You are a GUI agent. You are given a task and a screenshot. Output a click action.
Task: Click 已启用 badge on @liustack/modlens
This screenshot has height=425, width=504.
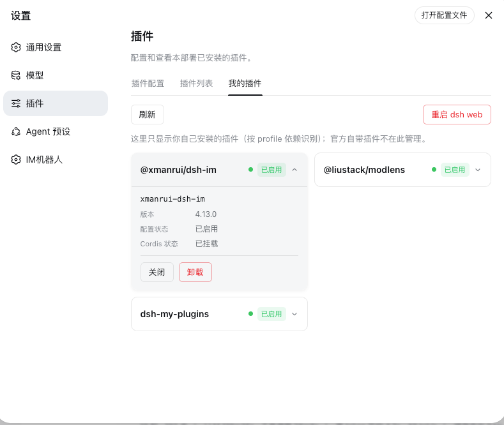coord(455,170)
